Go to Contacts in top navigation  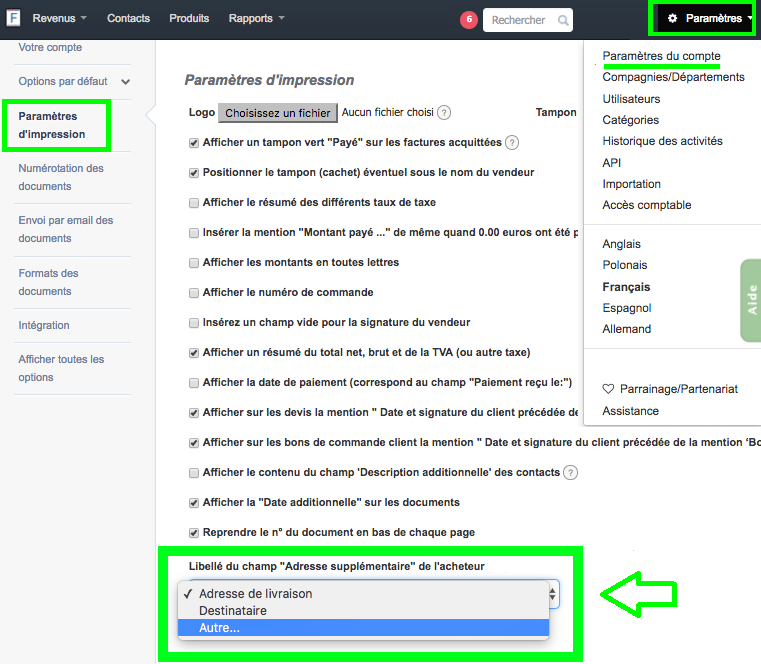129,18
